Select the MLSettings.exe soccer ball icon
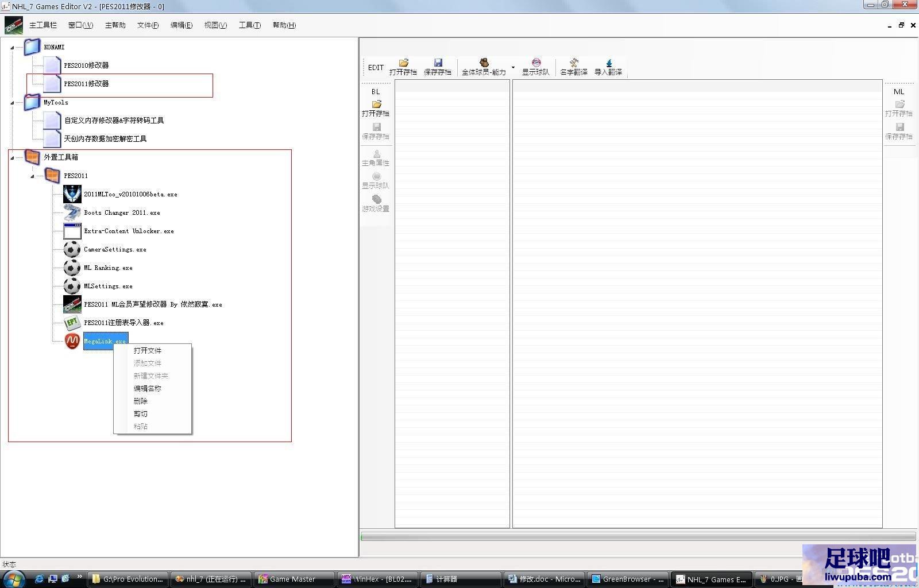This screenshot has width=919, height=588. (x=72, y=286)
